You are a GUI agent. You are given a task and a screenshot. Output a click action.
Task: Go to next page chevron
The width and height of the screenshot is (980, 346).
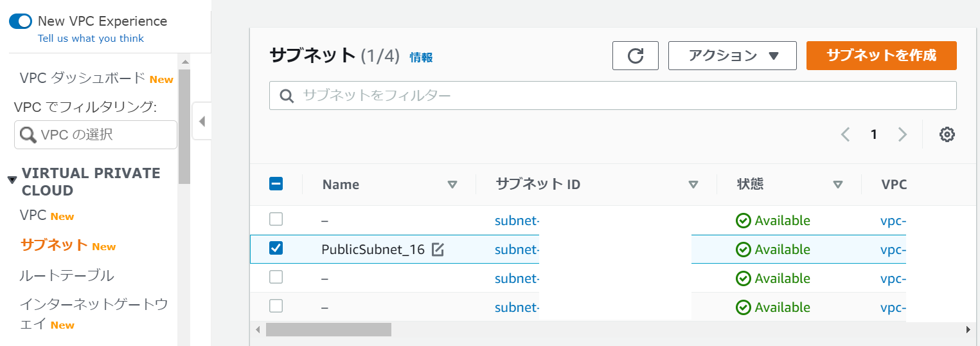click(902, 134)
